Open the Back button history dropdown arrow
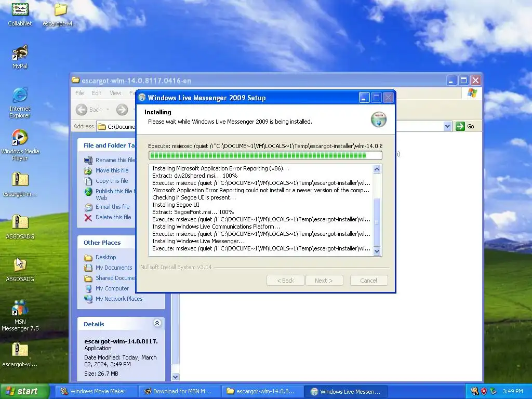Screen dimensions: 532x399 coord(108,110)
